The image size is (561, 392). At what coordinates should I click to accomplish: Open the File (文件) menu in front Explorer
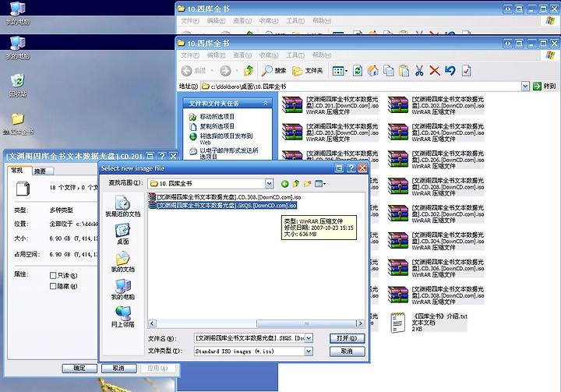coord(190,55)
